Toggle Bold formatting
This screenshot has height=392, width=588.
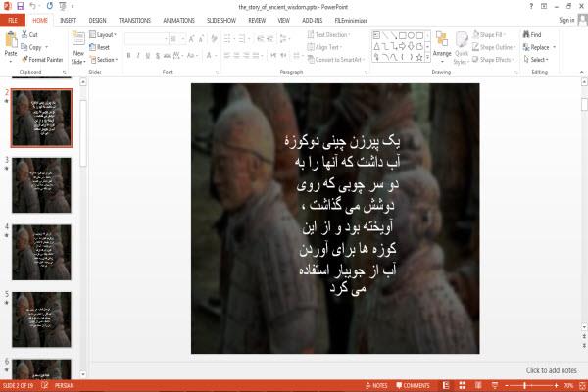(x=128, y=56)
